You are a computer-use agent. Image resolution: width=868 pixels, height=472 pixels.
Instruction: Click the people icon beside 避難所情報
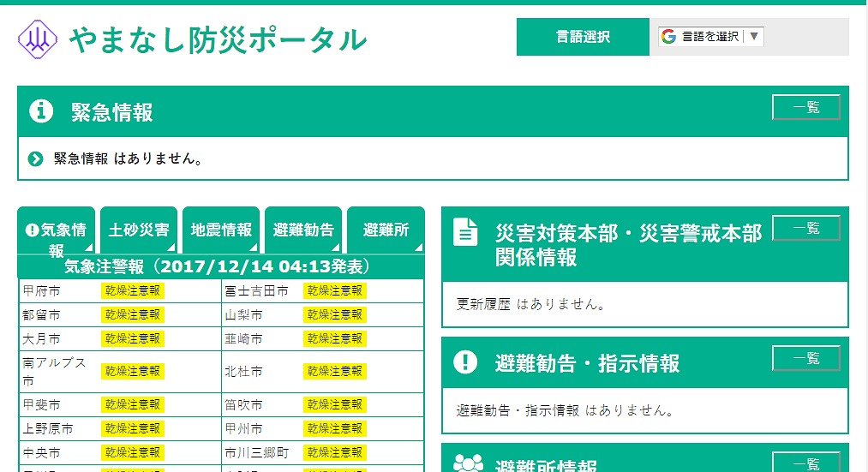[x=468, y=464]
